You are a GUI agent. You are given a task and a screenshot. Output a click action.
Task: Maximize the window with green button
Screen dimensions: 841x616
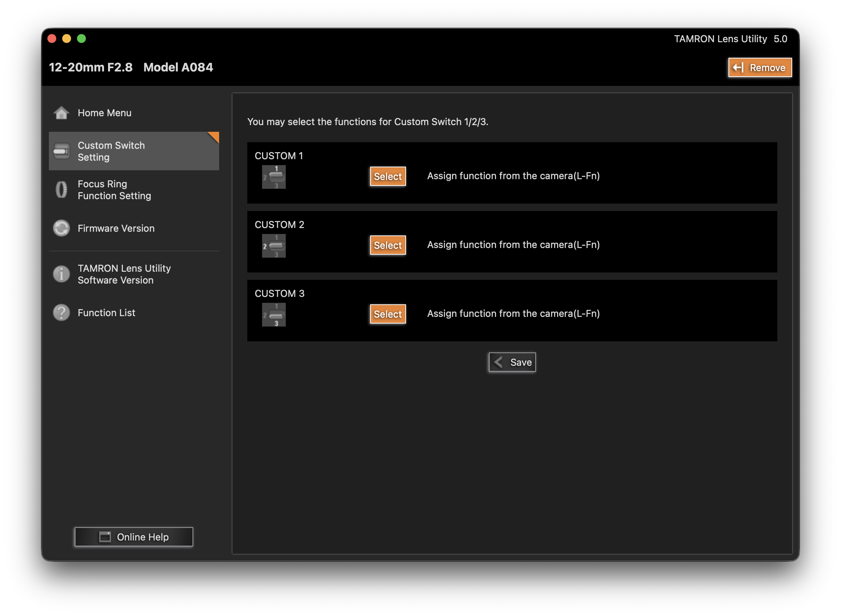pyautogui.click(x=82, y=39)
